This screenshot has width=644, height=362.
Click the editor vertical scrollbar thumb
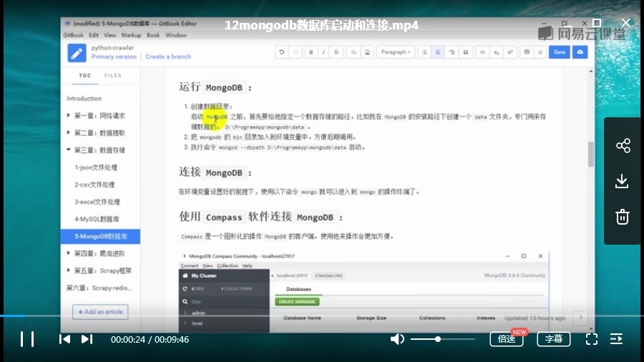pyautogui.click(x=590, y=155)
